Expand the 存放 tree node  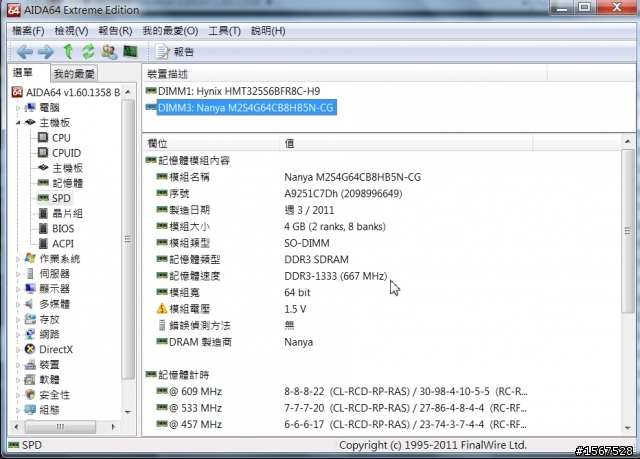18,319
